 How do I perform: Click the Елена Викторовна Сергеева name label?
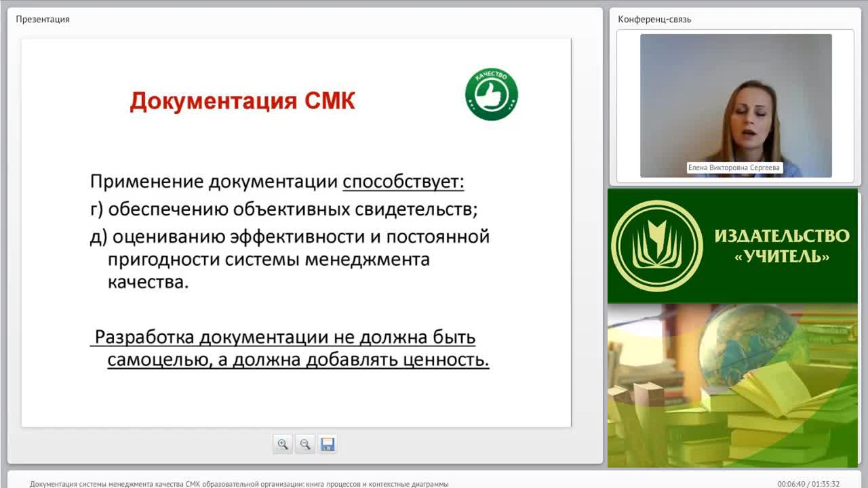click(735, 167)
